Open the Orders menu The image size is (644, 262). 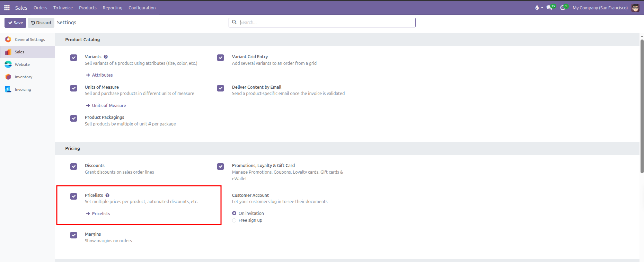pos(41,8)
